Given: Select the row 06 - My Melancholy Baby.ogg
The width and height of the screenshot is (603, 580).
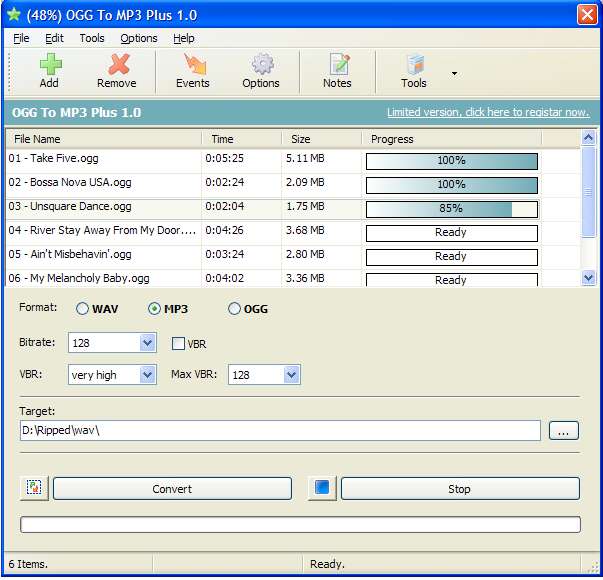Looking at the screenshot, I should [293, 278].
